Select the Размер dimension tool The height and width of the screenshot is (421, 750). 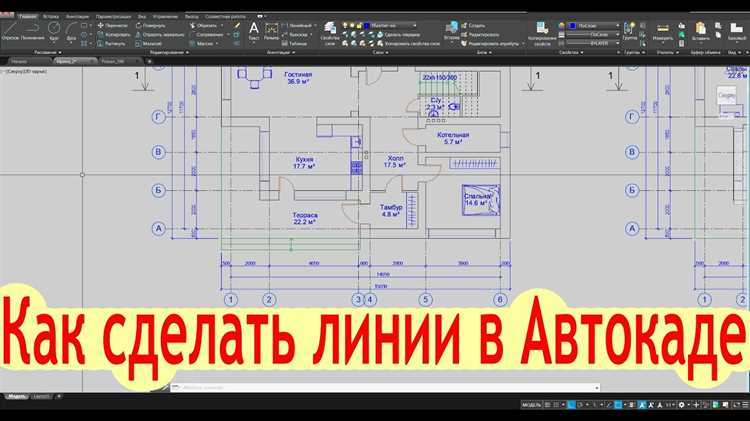click(271, 31)
